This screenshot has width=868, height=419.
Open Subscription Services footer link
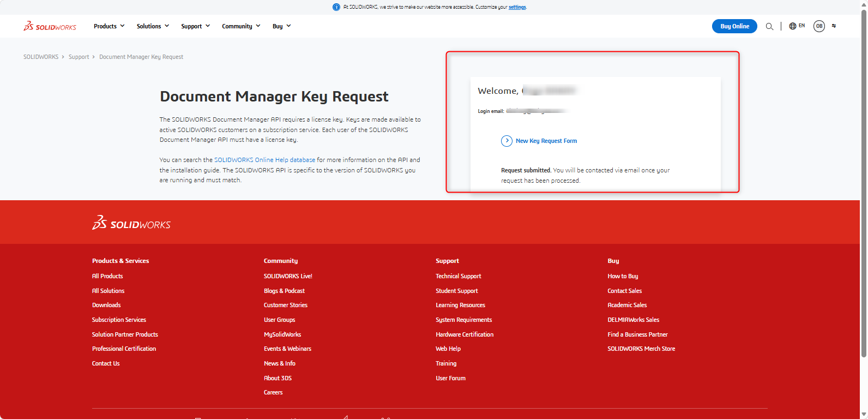tap(119, 320)
